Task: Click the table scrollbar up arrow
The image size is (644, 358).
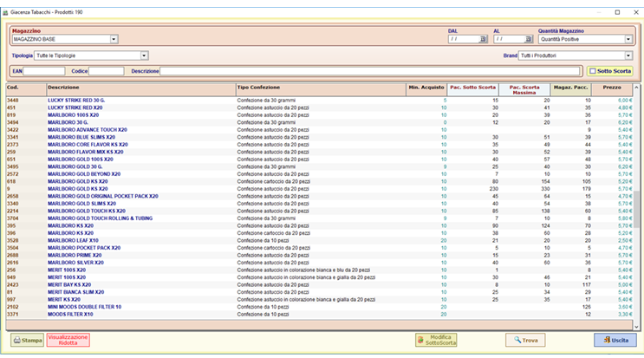Action: pos(636,88)
